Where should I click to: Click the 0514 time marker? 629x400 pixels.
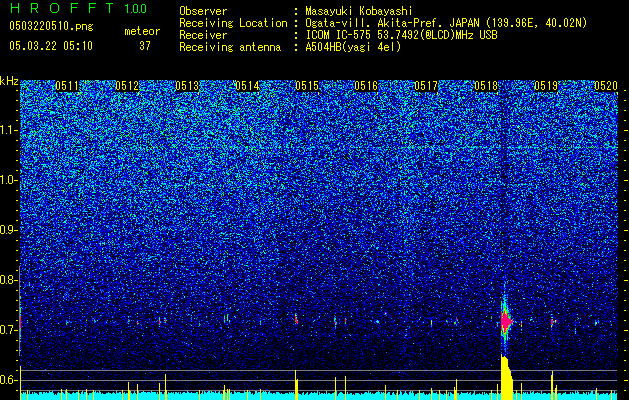[x=247, y=86]
